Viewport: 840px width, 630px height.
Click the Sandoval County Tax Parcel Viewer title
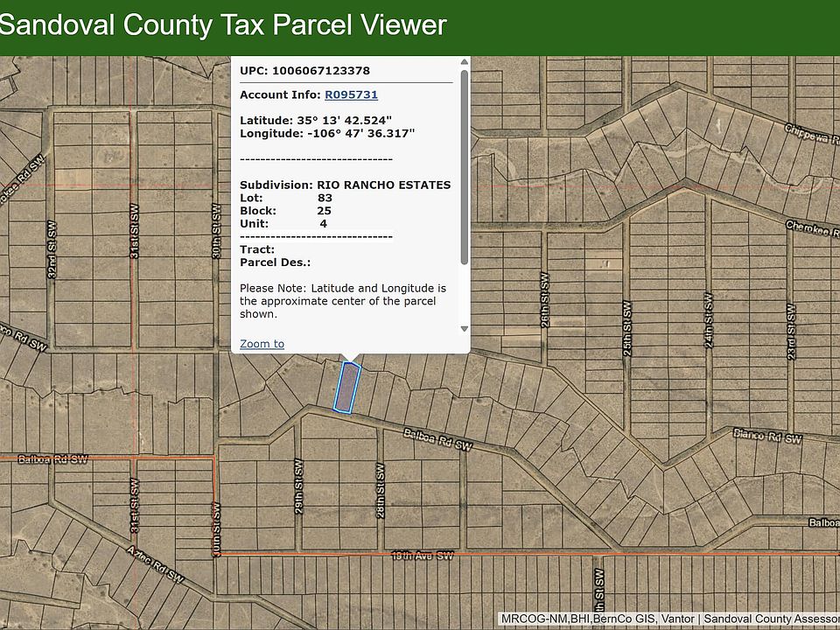click(223, 24)
